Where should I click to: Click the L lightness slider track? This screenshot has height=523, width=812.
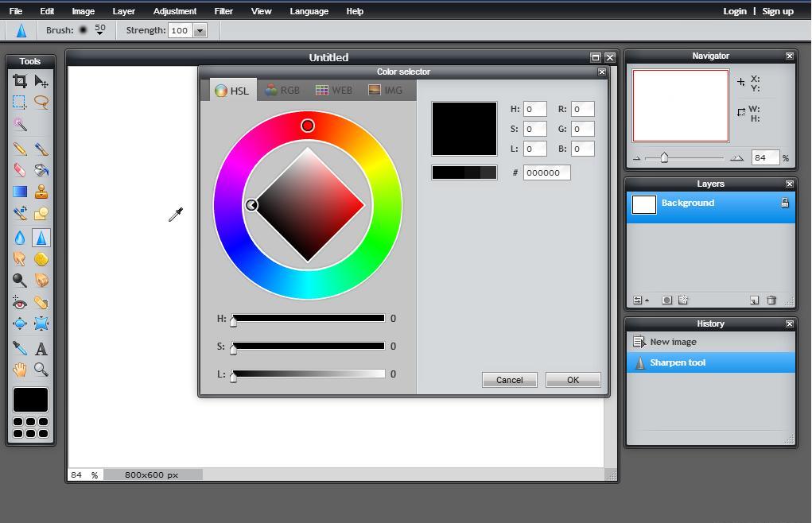coord(309,374)
